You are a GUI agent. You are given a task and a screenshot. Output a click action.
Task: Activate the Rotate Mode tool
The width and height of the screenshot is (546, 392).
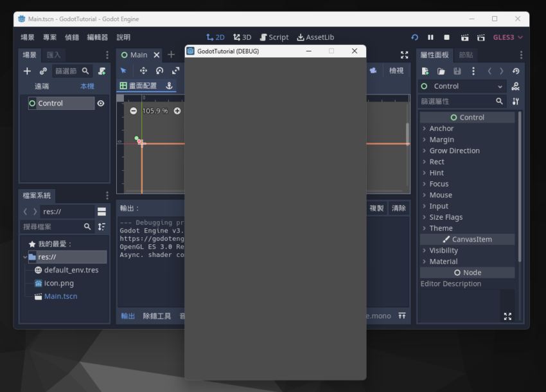coord(159,71)
